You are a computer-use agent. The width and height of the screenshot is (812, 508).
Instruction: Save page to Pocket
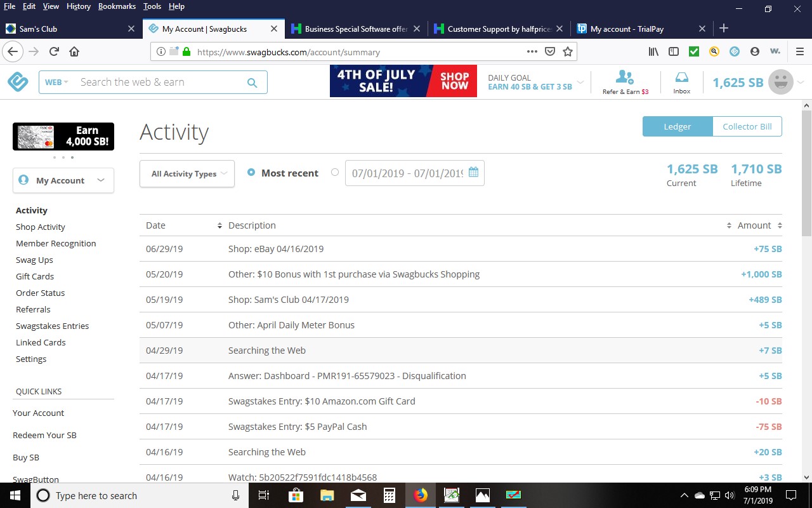coord(550,51)
